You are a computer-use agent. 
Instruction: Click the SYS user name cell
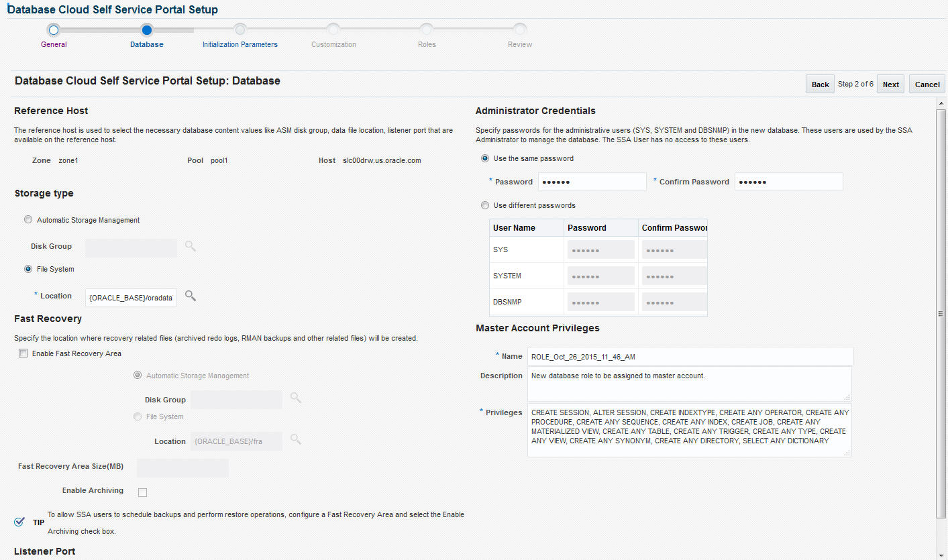527,249
